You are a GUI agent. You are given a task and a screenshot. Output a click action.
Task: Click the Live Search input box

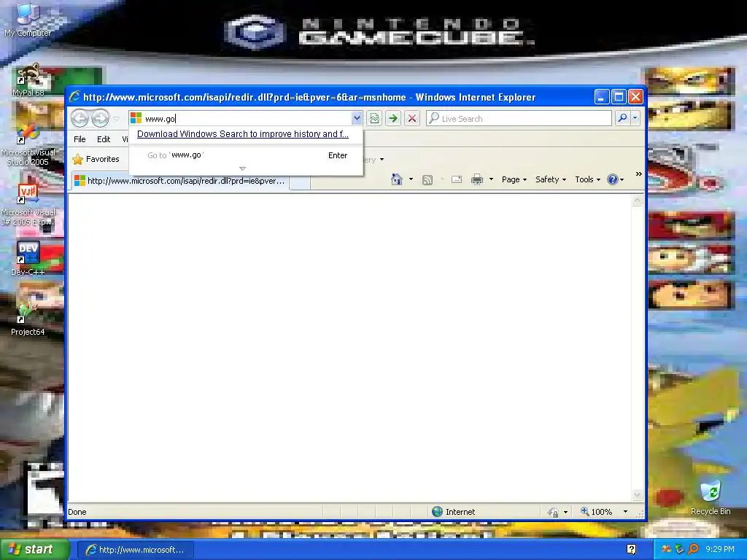pyautogui.click(x=519, y=119)
